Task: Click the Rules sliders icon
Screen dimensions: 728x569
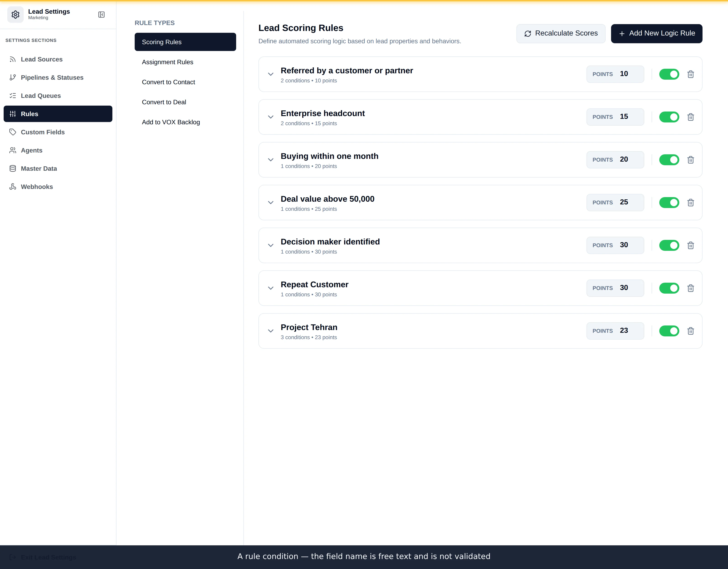Action: point(13,114)
